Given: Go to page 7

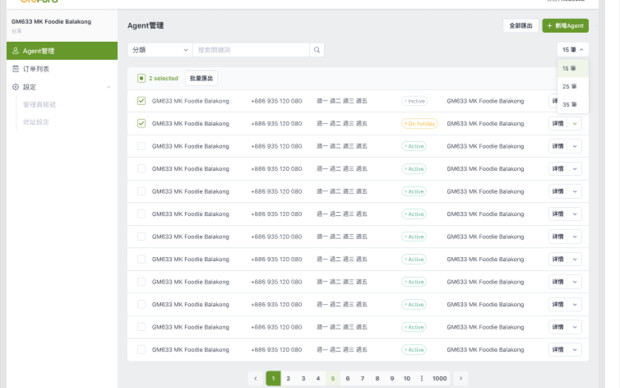Looking at the screenshot, I should point(363,379).
